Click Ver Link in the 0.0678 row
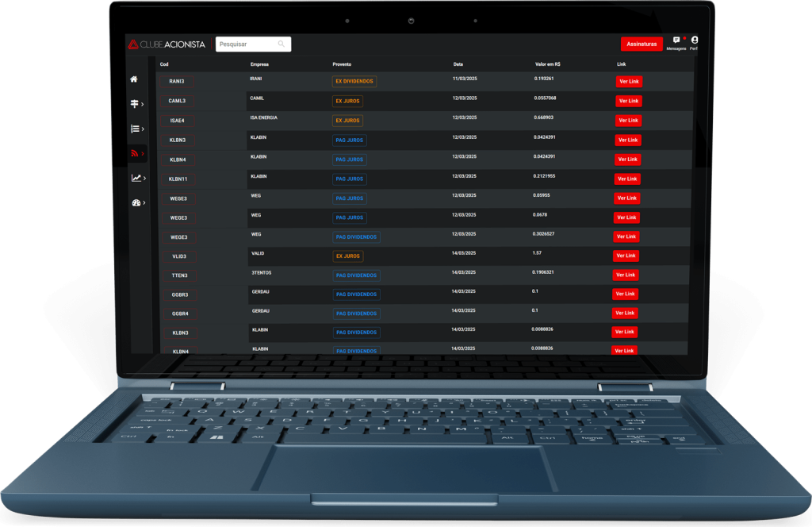Viewport: 812px width, 527px height. 626,217
